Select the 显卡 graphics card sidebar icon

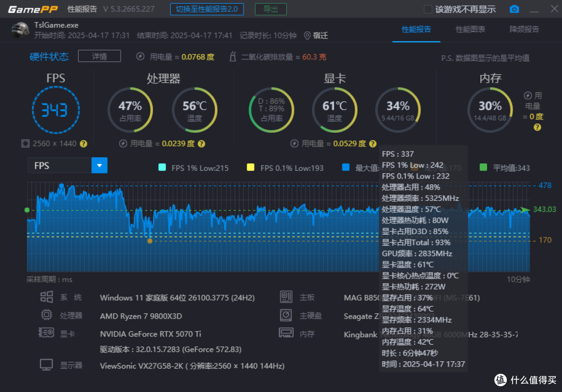click(46, 333)
